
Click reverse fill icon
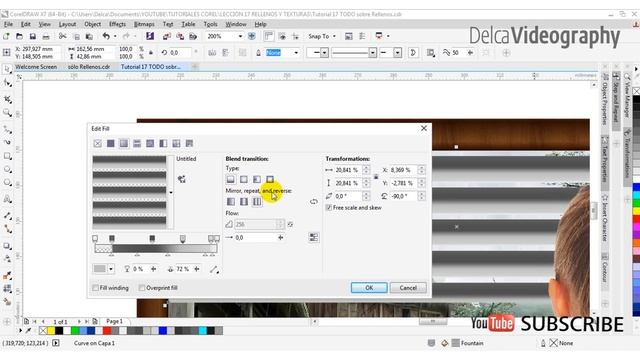(313, 202)
